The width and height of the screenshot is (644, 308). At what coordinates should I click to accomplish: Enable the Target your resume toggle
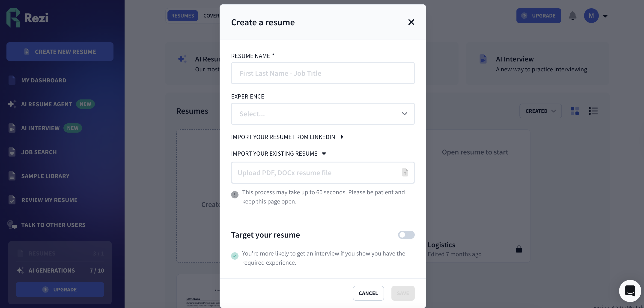coord(405,235)
